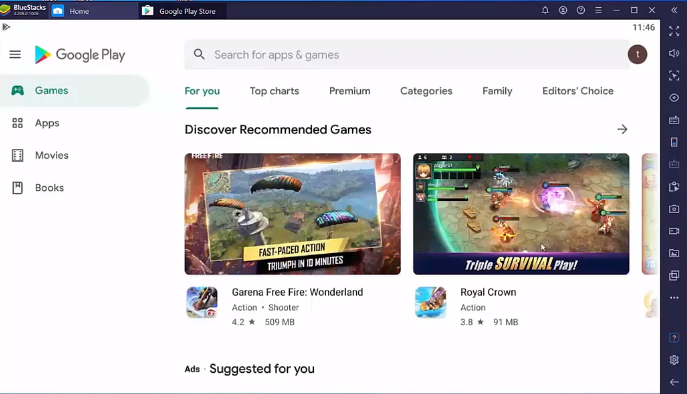Switch to the Top charts tab
The height and width of the screenshot is (394, 687).
(x=274, y=91)
